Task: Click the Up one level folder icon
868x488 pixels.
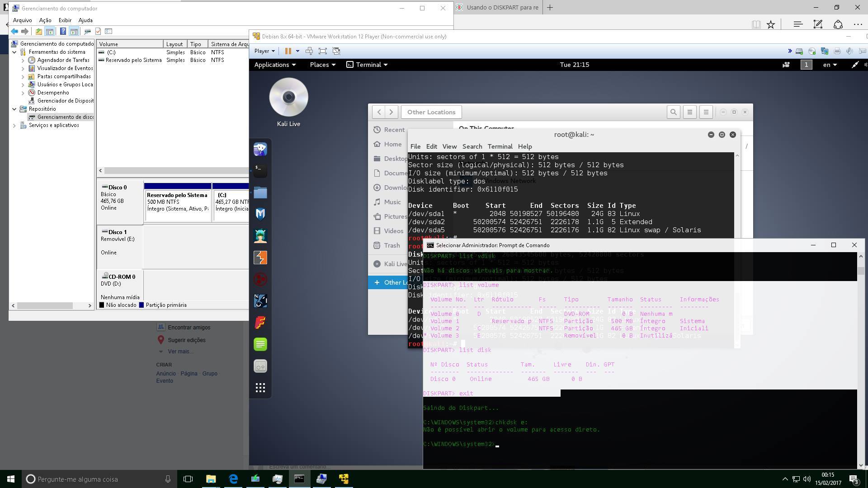Action: point(39,32)
